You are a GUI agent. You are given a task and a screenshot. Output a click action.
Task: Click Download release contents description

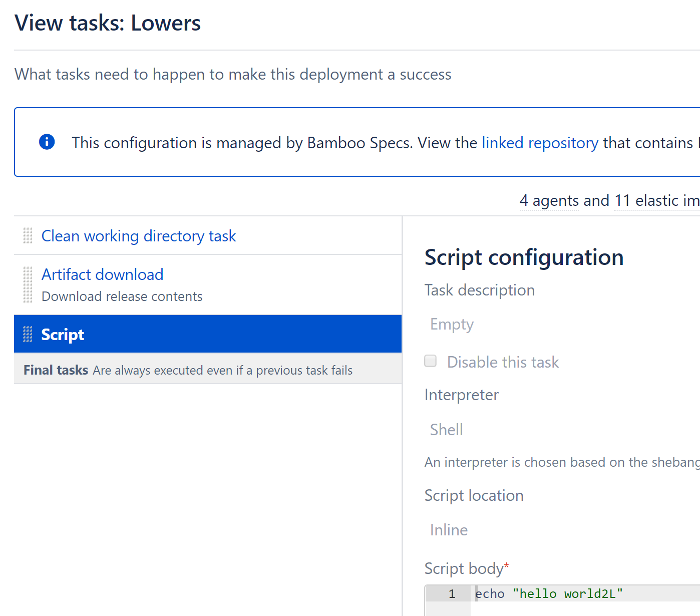(122, 296)
